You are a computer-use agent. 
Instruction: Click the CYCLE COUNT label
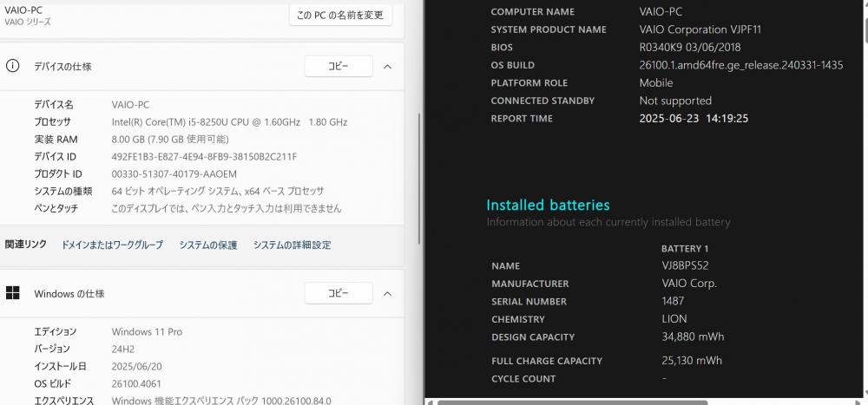(x=523, y=378)
